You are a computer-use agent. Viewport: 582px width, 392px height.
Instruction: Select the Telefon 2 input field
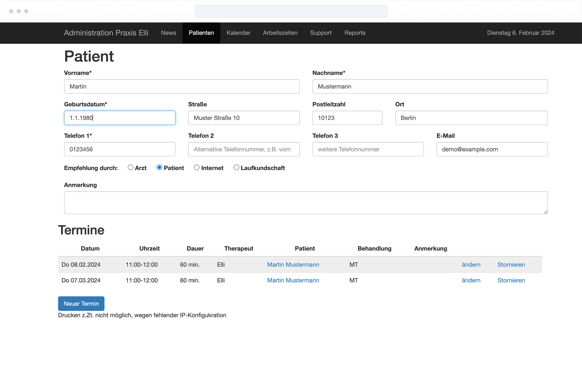[244, 149]
